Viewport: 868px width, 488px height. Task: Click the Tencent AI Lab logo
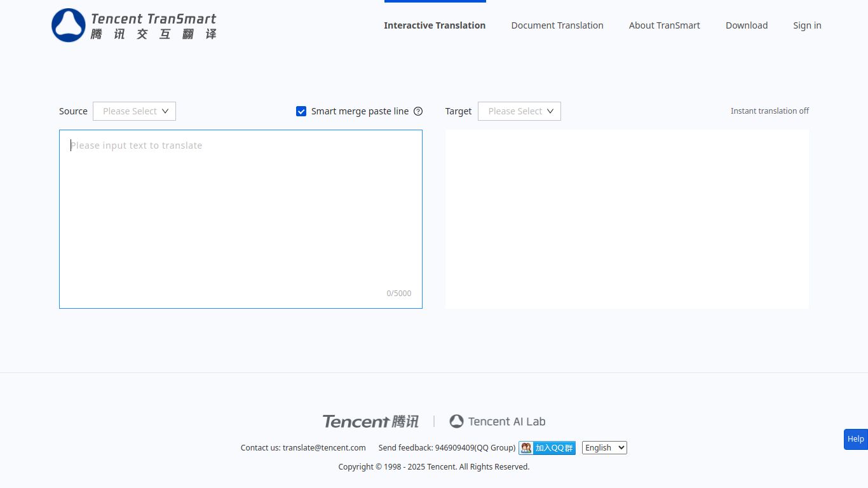tap(498, 421)
